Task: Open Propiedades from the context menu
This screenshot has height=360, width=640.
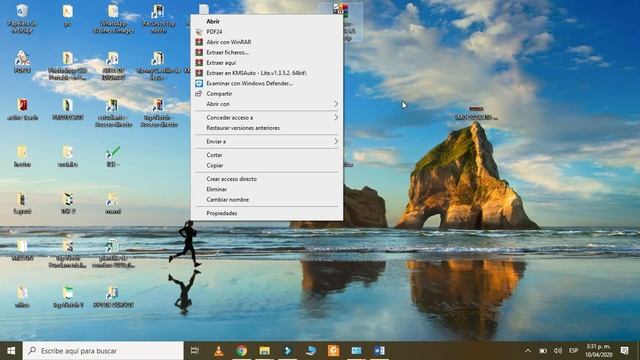Action: (267, 213)
